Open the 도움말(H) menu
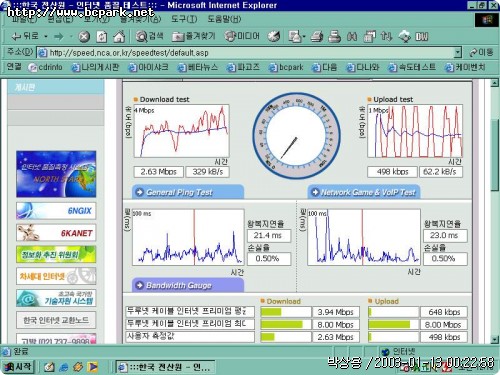The width and height of the screenshot is (500, 375). pyautogui.click(x=224, y=19)
